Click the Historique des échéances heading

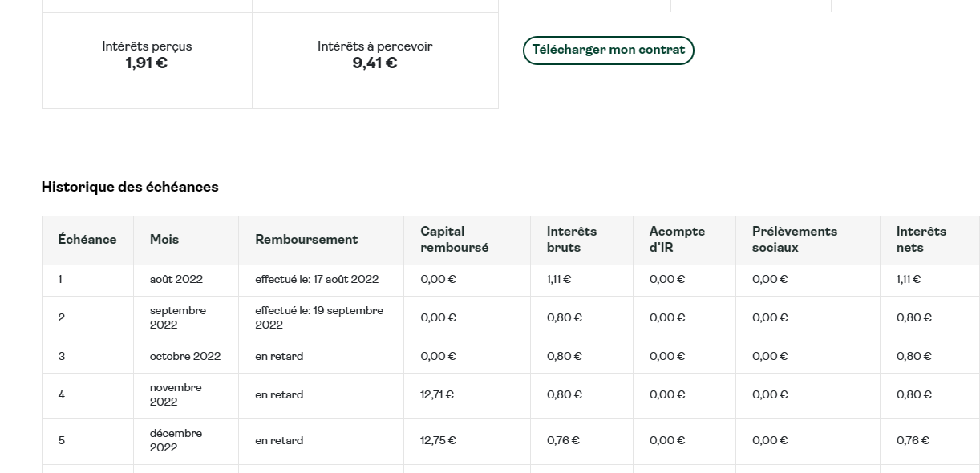[x=130, y=187]
